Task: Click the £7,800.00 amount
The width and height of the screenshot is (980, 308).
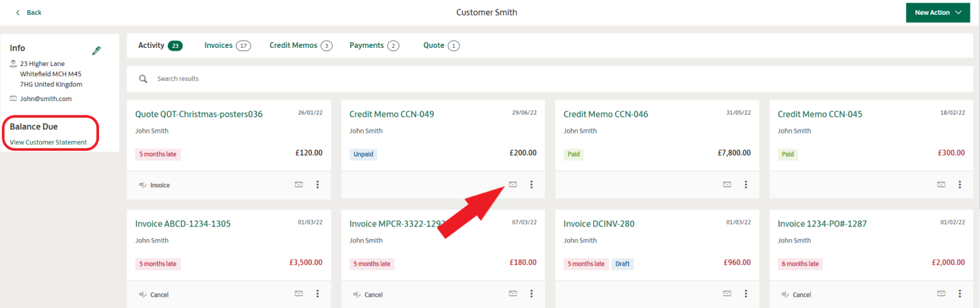Action: pyautogui.click(x=734, y=153)
